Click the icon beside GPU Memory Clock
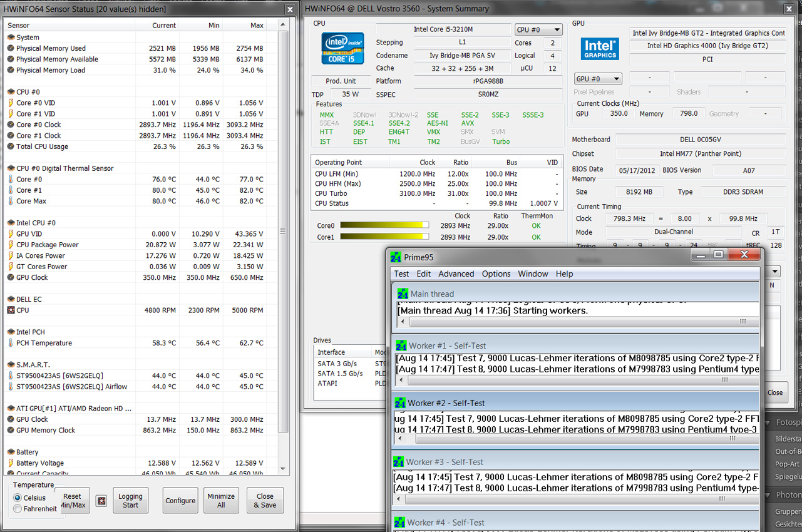Viewport: 802px width, 532px height. pyautogui.click(x=11, y=431)
